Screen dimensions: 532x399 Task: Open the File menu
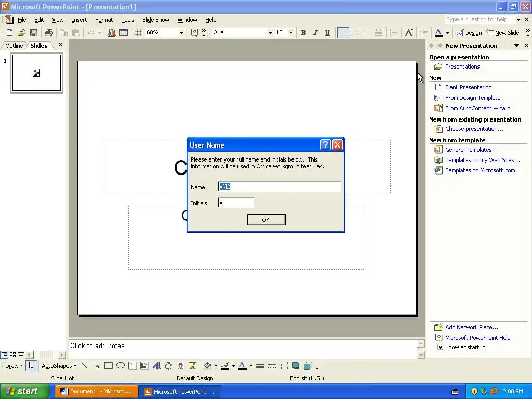click(x=22, y=20)
